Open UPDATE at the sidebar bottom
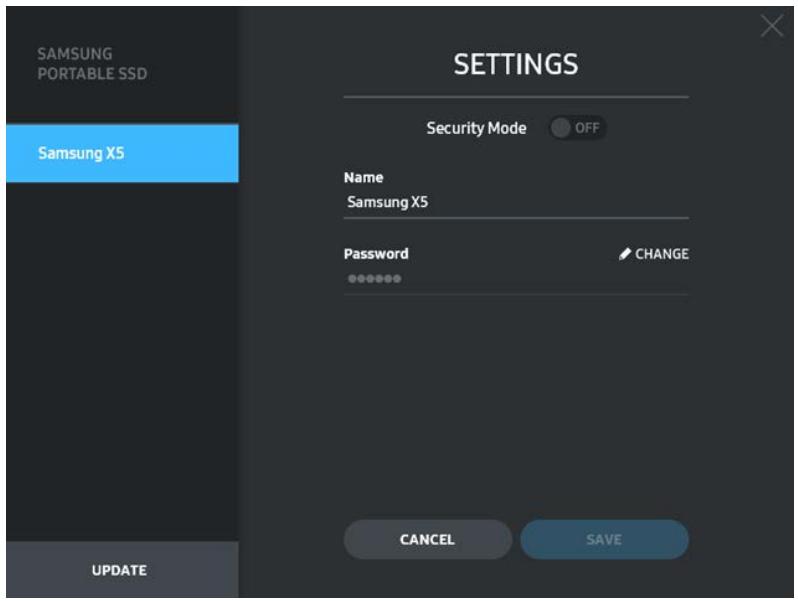 click(122, 569)
